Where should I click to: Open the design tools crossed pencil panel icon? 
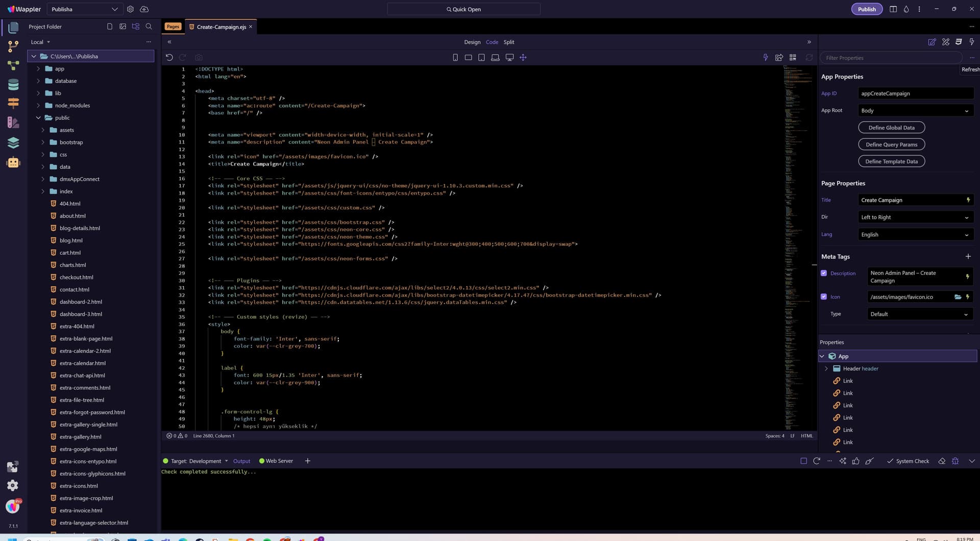click(x=946, y=42)
